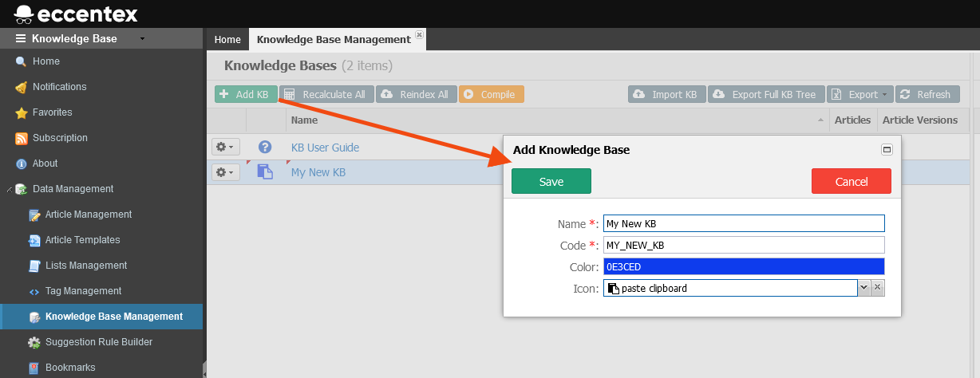Screen dimensions: 980x378
Task: Clear the Icon field using the x button
Action: pos(877,288)
